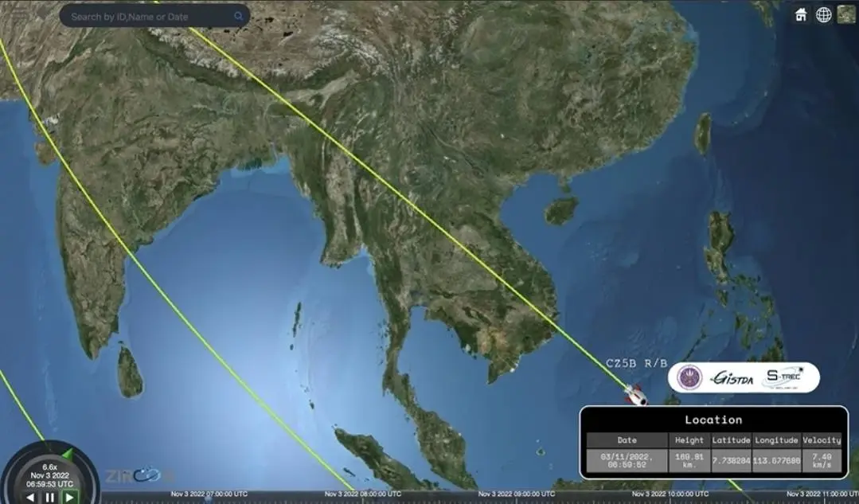Click the longitude value beginning 113
Viewport: 859px width, 504px height.
[776, 461]
